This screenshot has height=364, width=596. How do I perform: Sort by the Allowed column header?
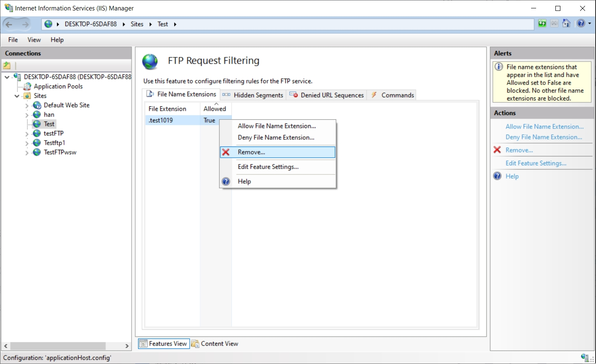[x=216, y=109]
